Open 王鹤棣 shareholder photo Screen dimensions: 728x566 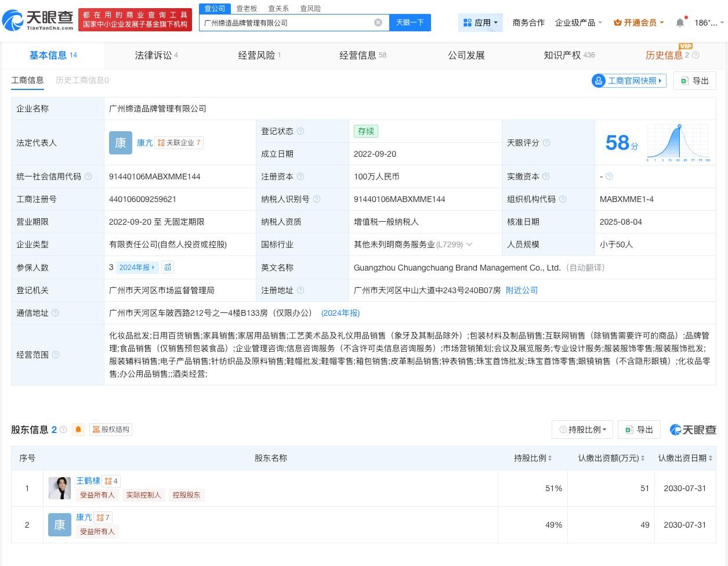click(60, 488)
